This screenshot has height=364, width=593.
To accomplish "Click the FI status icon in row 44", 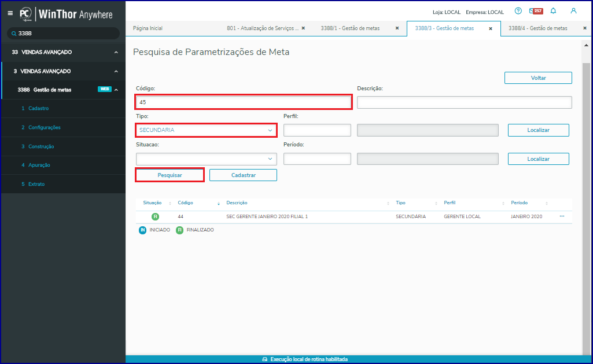I will point(155,217).
